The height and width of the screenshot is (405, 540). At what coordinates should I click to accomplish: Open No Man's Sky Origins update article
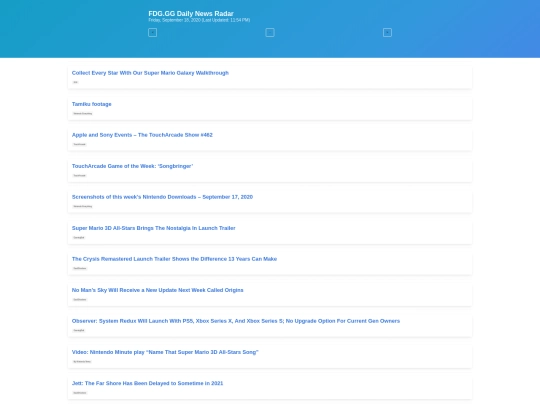click(x=157, y=290)
